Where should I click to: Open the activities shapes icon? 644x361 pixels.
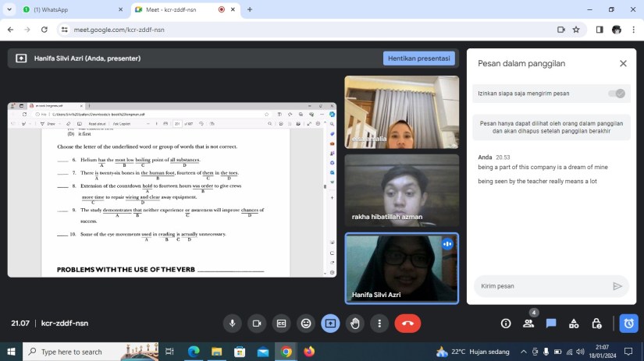[574, 324]
